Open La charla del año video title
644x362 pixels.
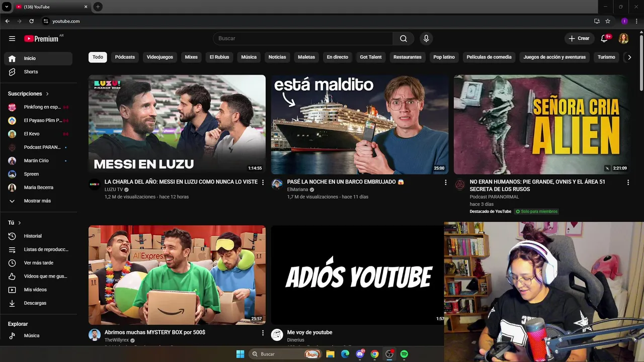[x=181, y=182]
